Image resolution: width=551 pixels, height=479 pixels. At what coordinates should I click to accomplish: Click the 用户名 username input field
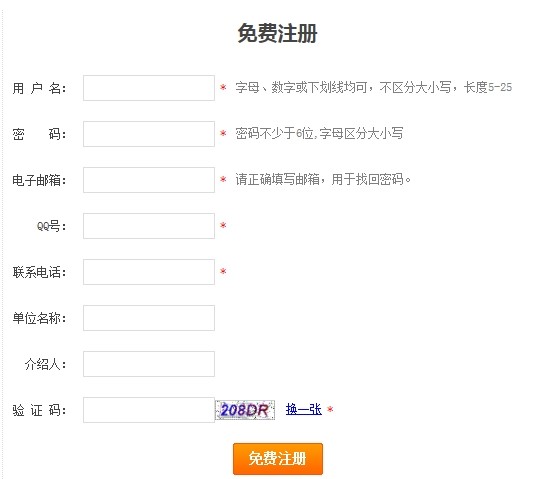click(x=149, y=88)
